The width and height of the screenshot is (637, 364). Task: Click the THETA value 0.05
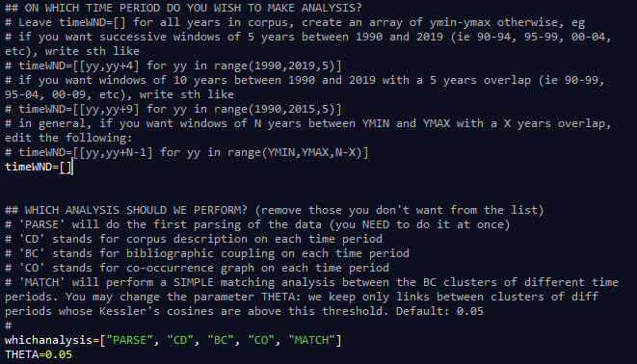tap(59, 354)
